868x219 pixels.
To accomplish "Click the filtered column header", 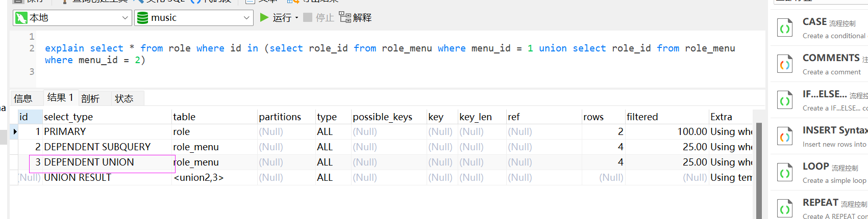I will coord(642,117).
